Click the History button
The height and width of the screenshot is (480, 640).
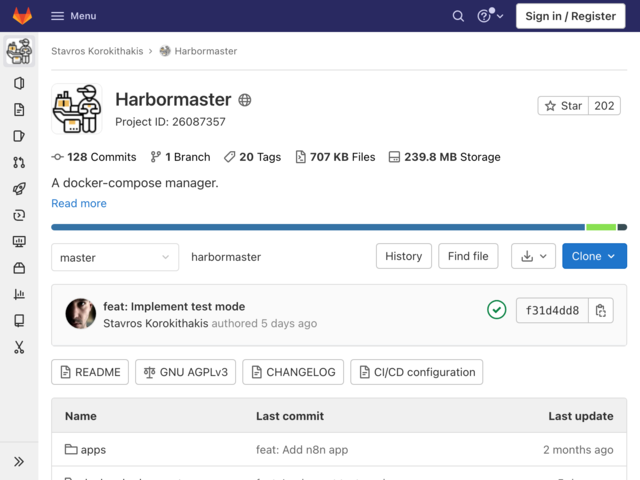404,256
